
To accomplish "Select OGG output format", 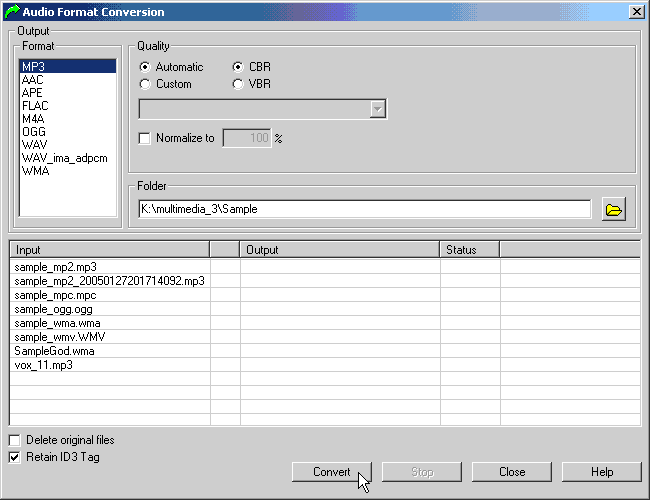I will (x=68, y=132).
